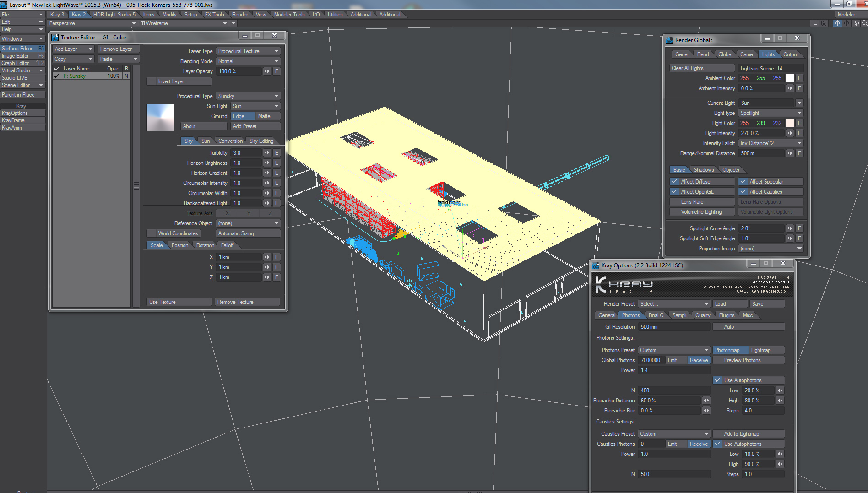This screenshot has width=868, height=493.
Task: Click the Light Color swatch
Action: 790,123
